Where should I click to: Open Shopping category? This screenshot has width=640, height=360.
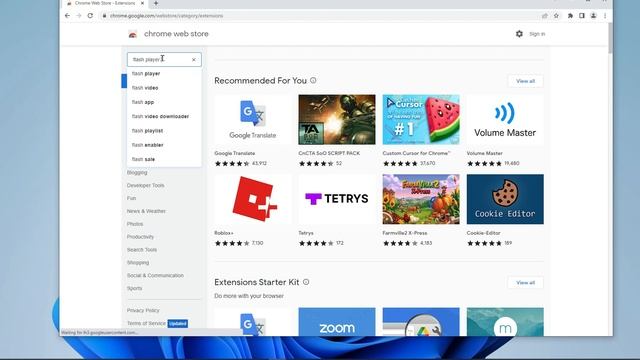tap(138, 262)
